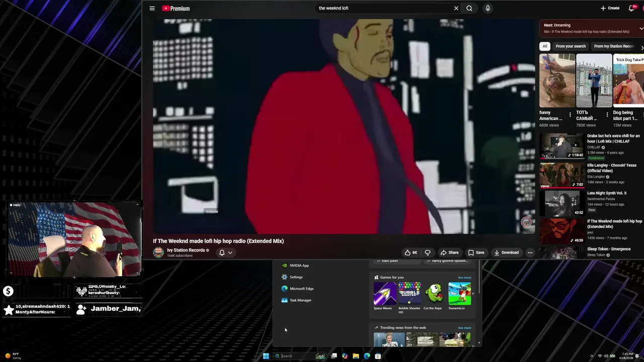Select the 'All' filter chip
This screenshot has width=644, height=362.
click(544, 46)
